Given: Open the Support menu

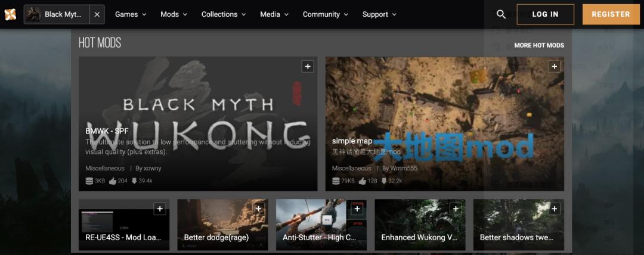Looking at the screenshot, I should pyautogui.click(x=379, y=14).
